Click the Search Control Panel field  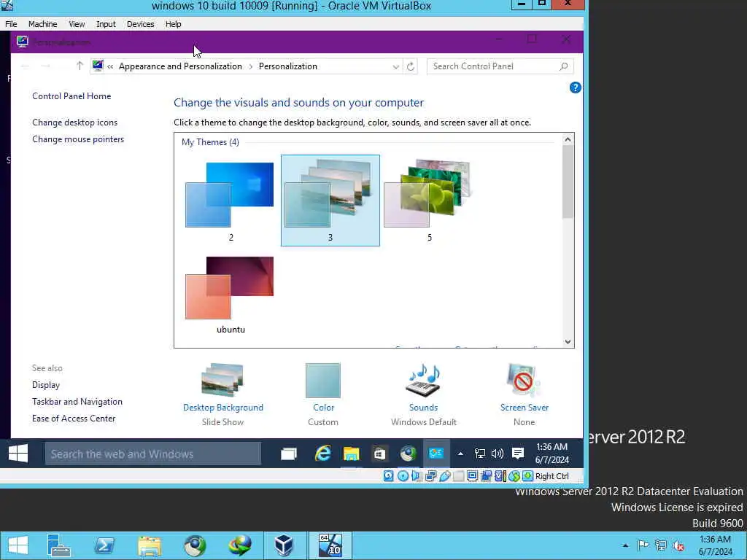point(500,66)
